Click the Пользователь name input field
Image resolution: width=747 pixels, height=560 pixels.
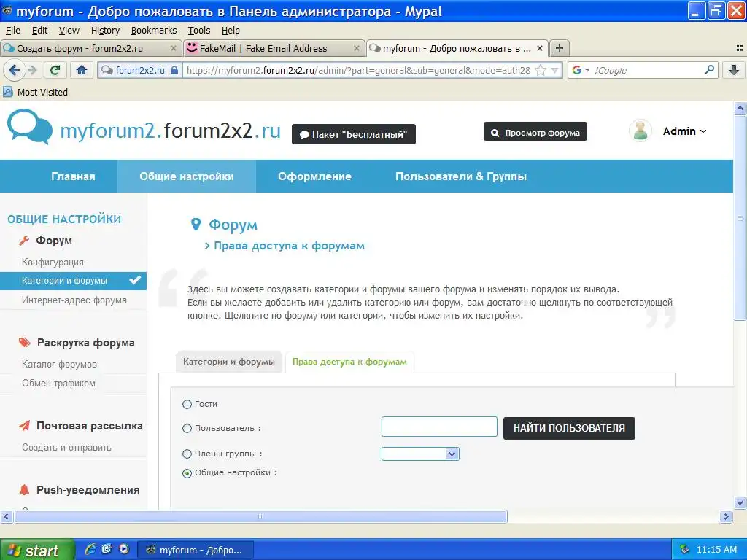coord(439,427)
